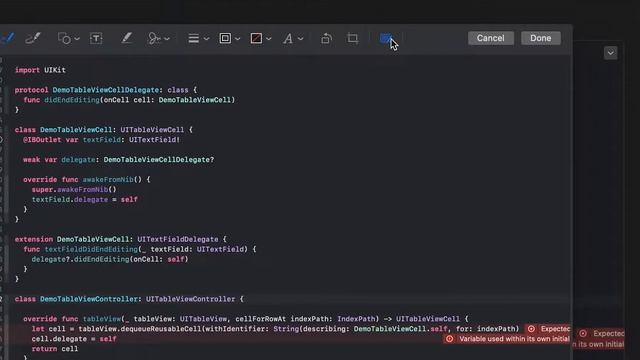This screenshot has width=640, height=360.
Task: Click 'protocol DemoTableViewCellDelegate: class' line
Action: click(x=106, y=90)
